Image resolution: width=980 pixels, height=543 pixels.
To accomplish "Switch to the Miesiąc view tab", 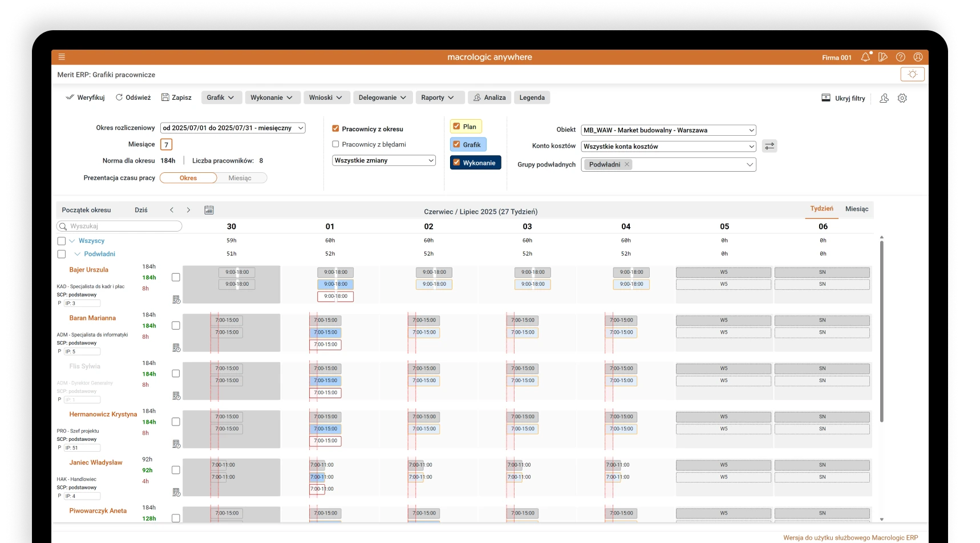I will pyautogui.click(x=856, y=209).
